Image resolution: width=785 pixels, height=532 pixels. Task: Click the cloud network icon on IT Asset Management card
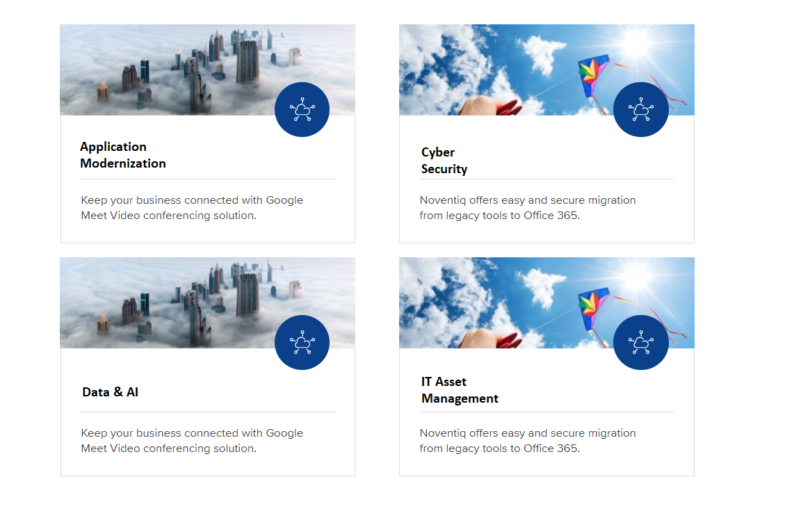[641, 343]
